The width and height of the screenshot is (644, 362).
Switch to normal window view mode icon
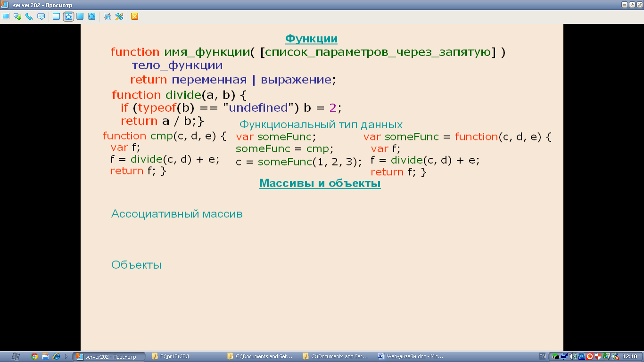[57, 16]
